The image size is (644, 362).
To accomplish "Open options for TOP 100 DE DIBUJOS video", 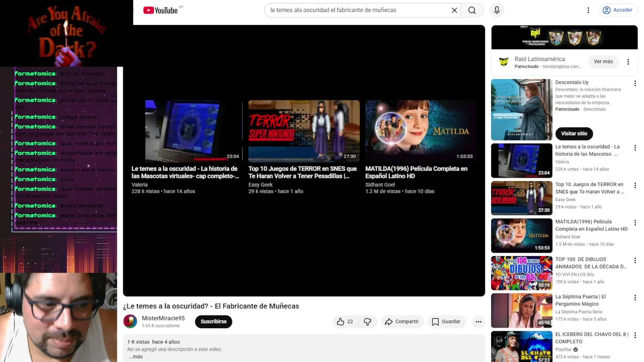I will [635, 260].
